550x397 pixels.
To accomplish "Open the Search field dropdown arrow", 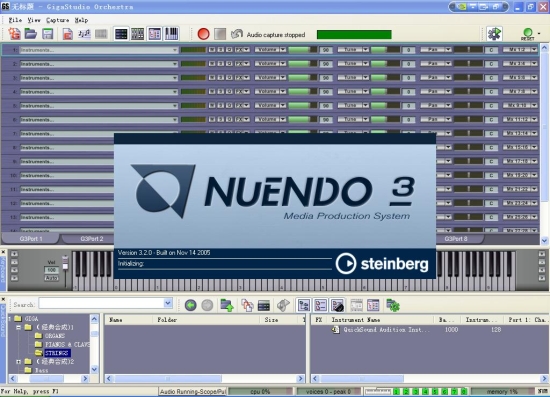I will tap(168, 303).
